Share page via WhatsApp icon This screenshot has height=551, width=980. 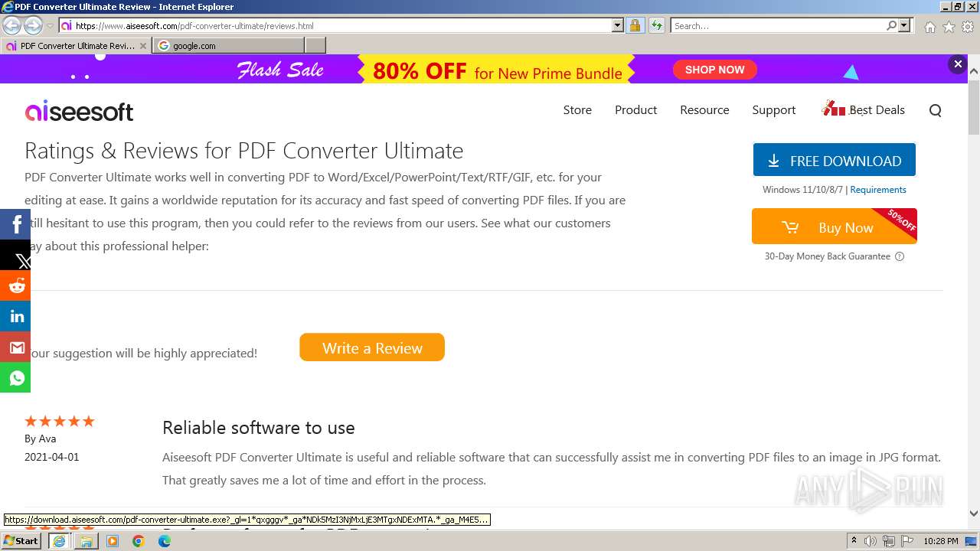[15, 377]
